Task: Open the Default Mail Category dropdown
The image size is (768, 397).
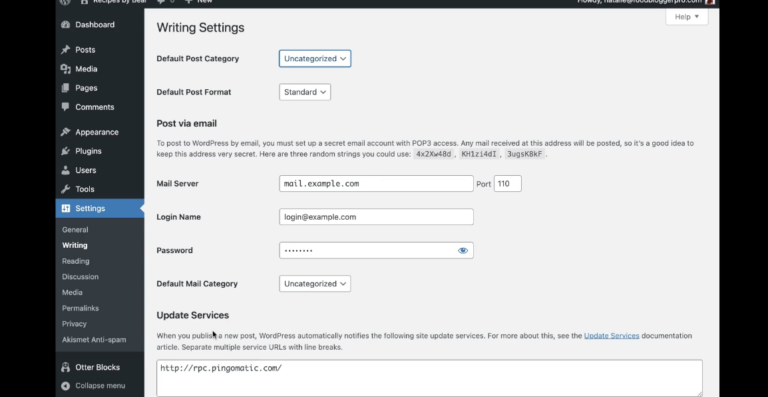Action: (315, 284)
